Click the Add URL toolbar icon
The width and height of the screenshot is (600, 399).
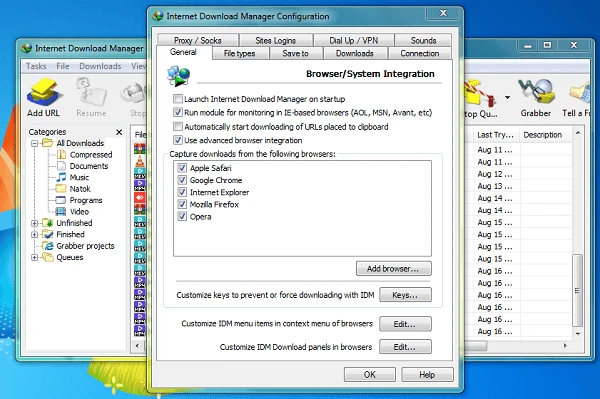coord(43,97)
